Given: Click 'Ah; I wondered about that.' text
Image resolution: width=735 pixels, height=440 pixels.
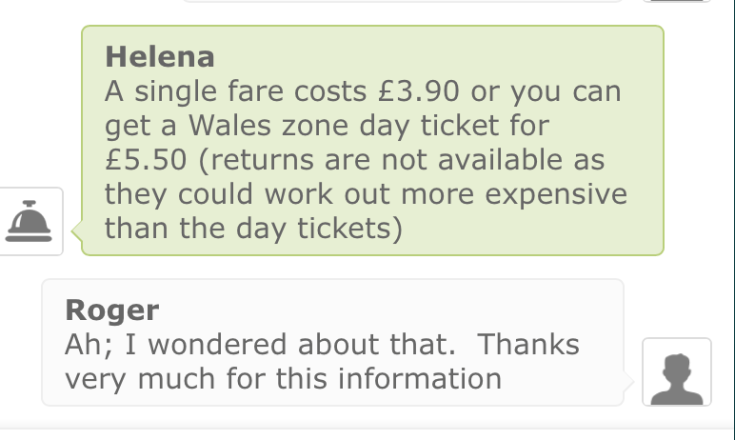Looking at the screenshot, I should tap(258, 345).
